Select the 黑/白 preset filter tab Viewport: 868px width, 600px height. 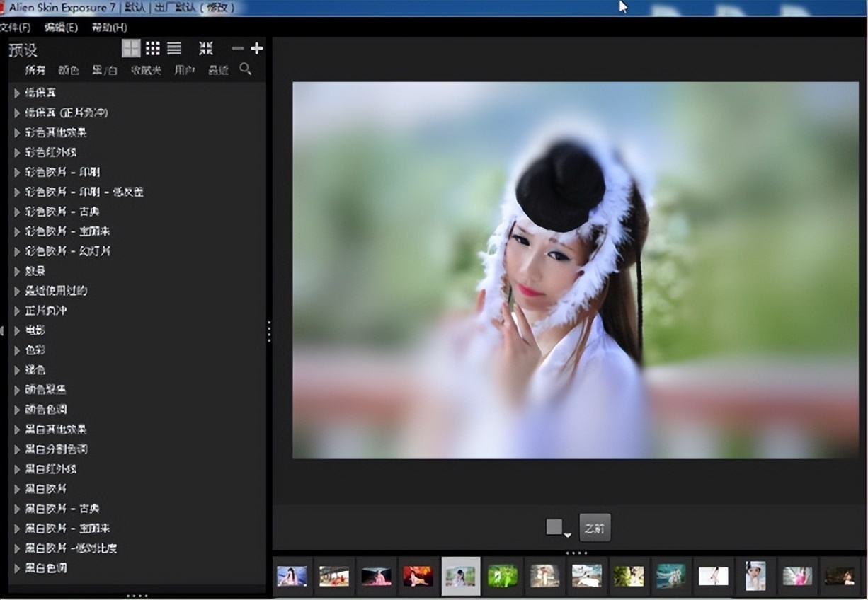click(105, 70)
